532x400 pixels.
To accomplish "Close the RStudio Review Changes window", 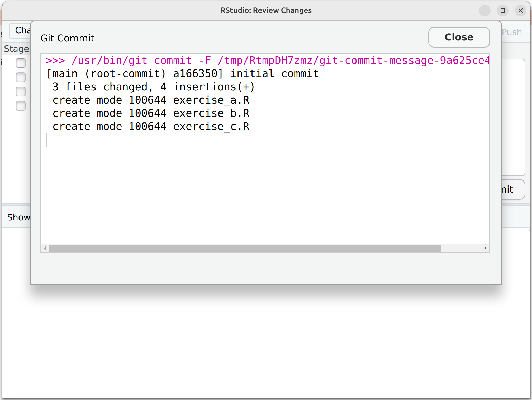I will point(520,11).
